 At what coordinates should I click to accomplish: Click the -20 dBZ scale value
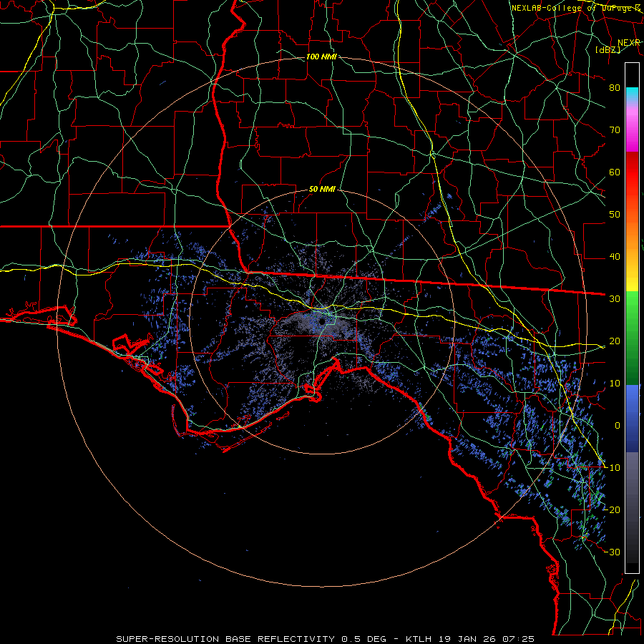click(x=612, y=509)
